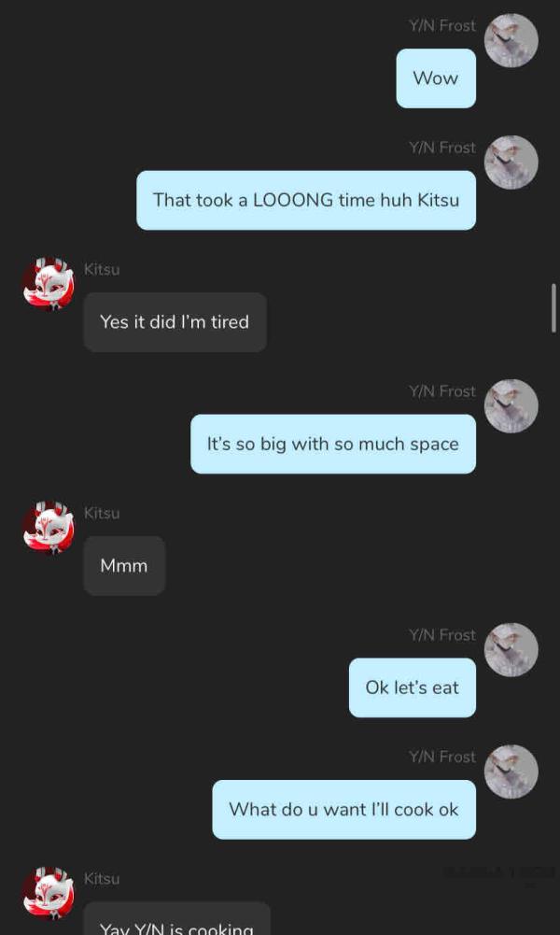Click Y/N Frost name above 'Ok let's eat'
Image resolution: width=560 pixels, height=935 pixels.
point(442,635)
